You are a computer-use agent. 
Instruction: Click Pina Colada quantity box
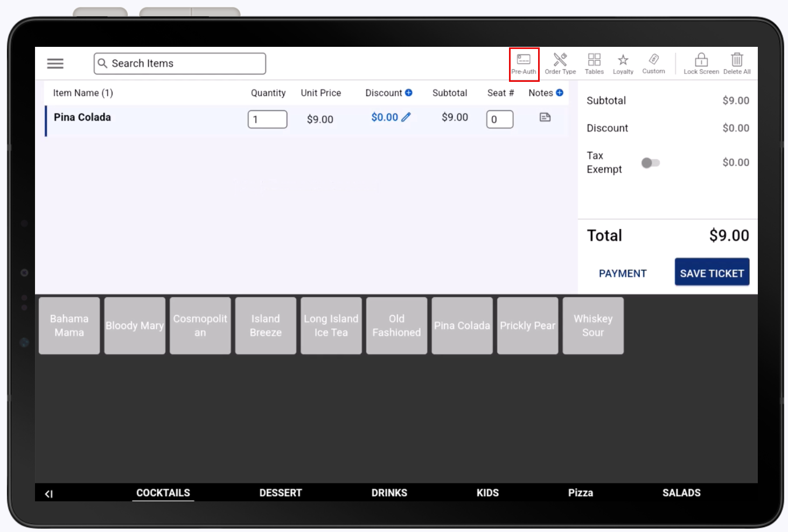(267, 120)
